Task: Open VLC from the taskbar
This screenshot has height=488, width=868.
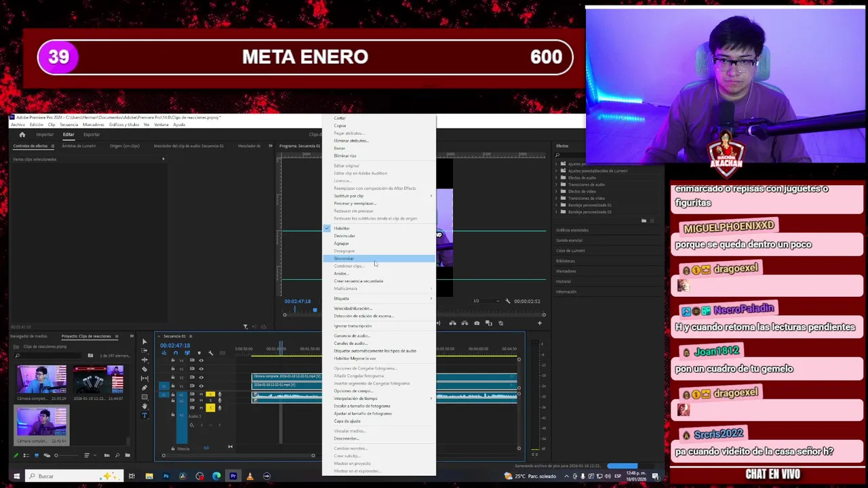Action: (x=250, y=476)
